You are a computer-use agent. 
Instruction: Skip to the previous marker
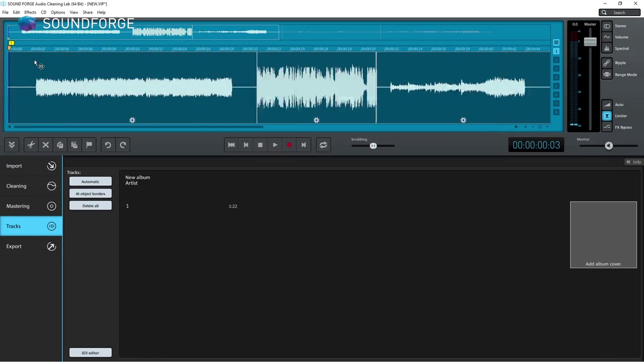pos(246,145)
